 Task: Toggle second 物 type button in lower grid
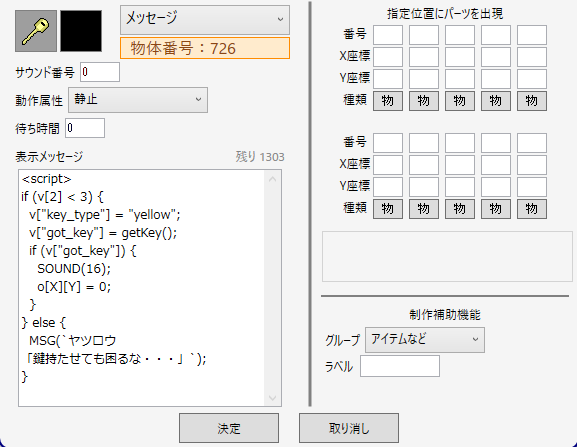click(424, 209)
